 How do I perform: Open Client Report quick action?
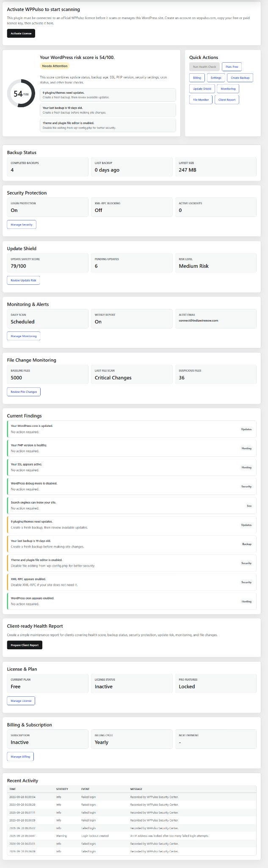(x=227, y=100)
